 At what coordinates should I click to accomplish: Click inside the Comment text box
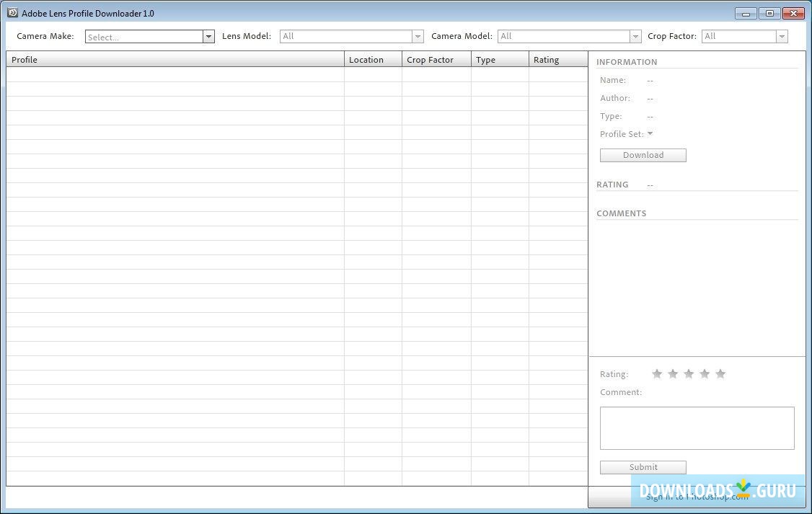click(x=697, y=427)
